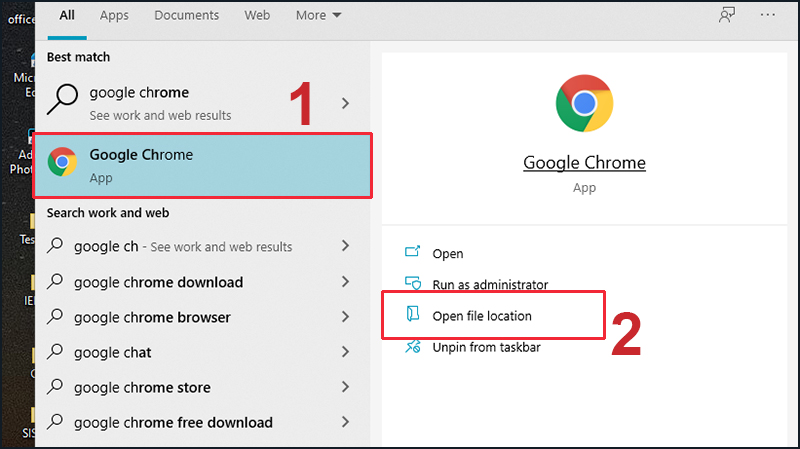The image size is (800, 449).
Task: Click the Chrome icon in Best match result
Action: coord(62,162)
